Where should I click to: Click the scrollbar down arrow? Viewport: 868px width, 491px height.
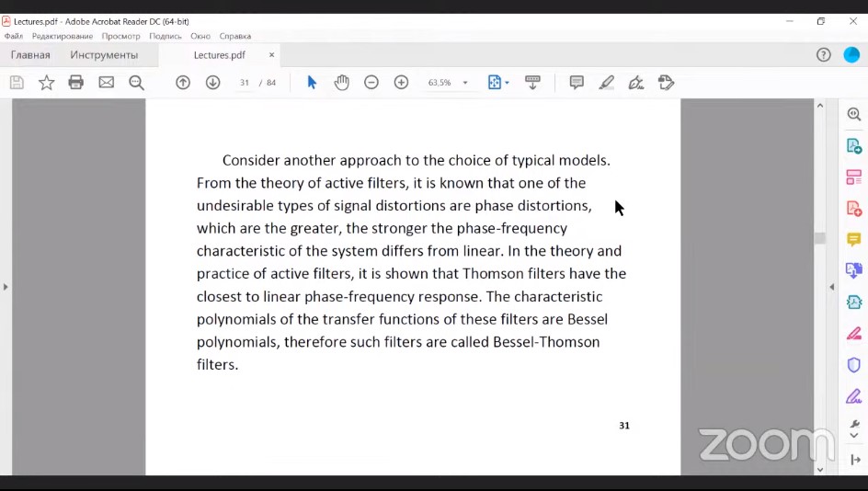coord(820,470)
